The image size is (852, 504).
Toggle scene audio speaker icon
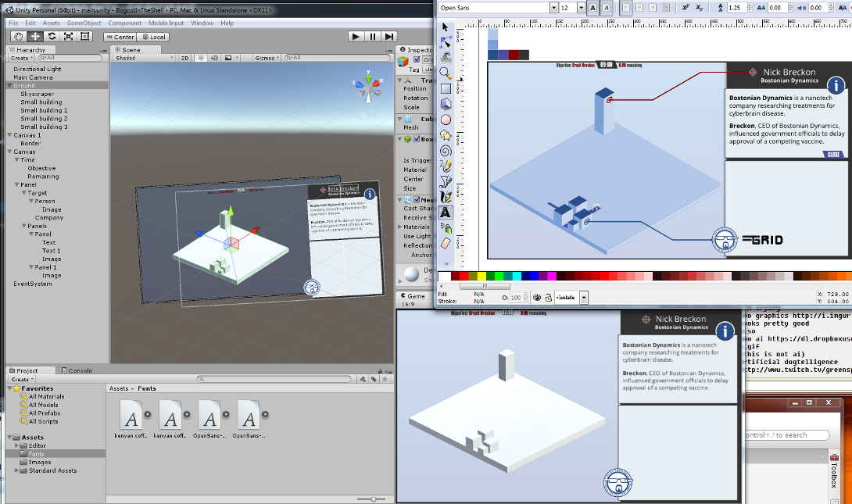[x=215, y=58]
